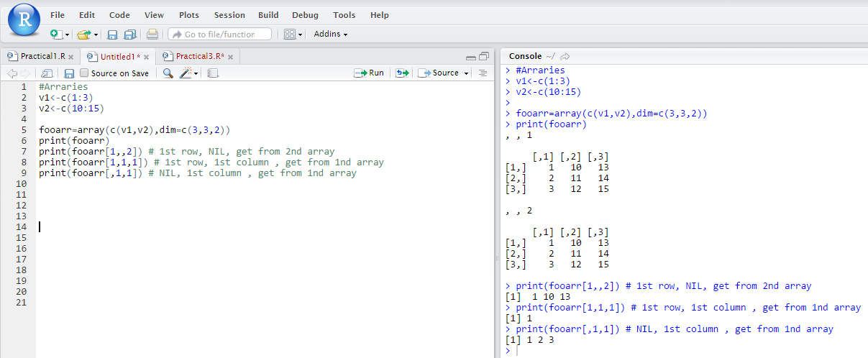Select the Console tab

(525, 56)
